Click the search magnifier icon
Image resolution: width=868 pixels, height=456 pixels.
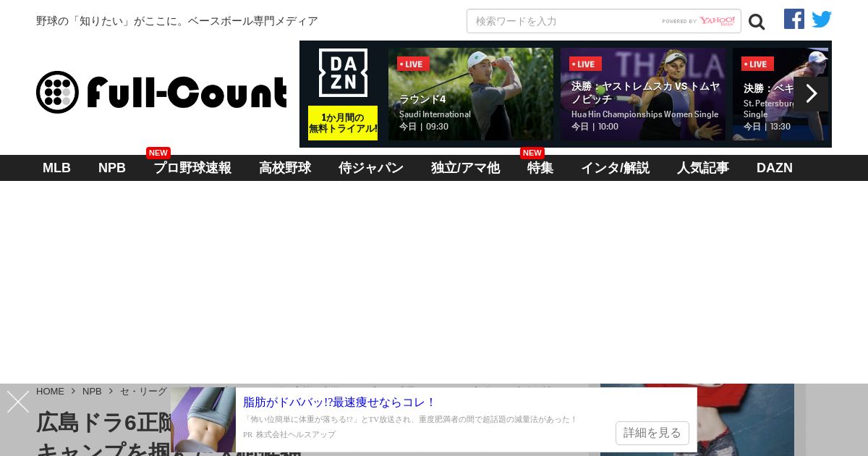tap(757, 22)
